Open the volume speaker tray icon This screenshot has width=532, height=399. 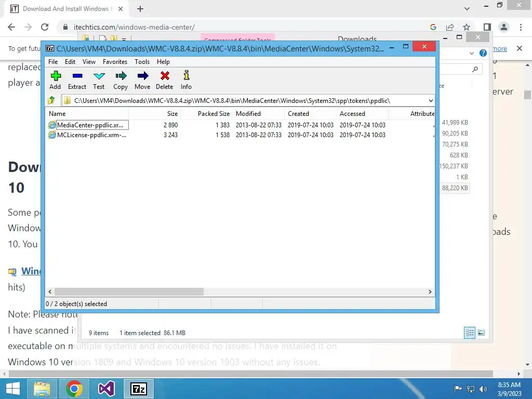(x=483, y=389)
